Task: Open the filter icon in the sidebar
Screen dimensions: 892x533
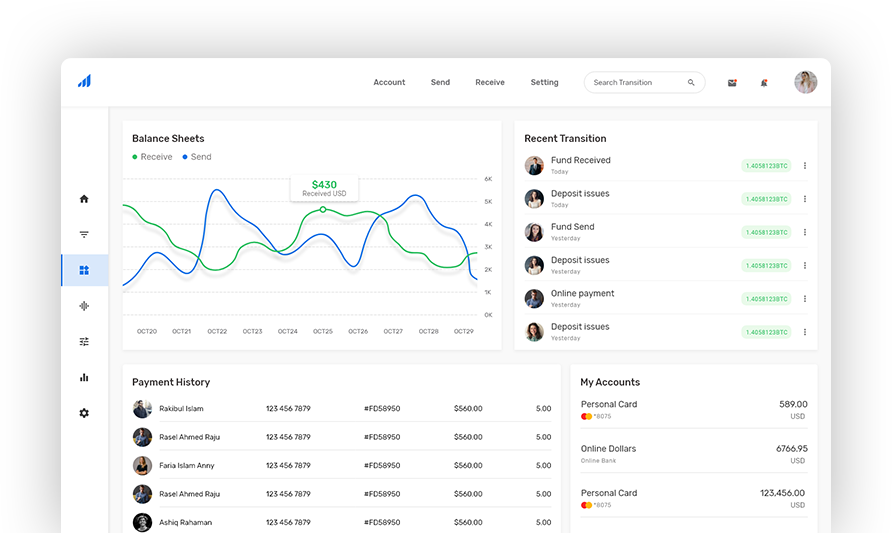Action: [x=84, y=235]
